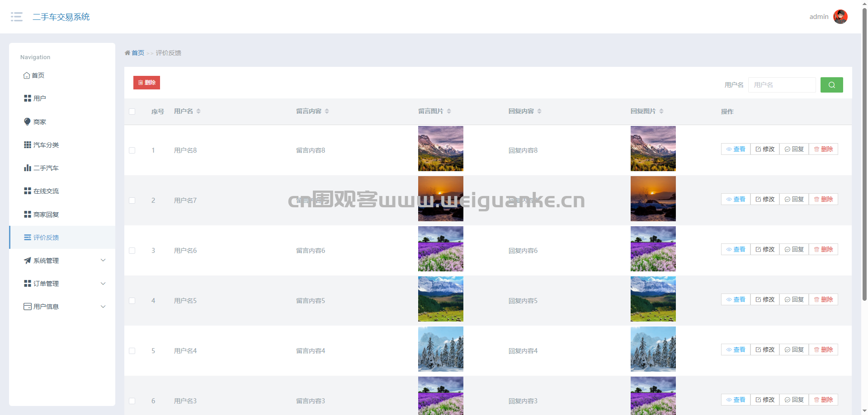
Task: Click 删除 for 用户名7 row
Action: (823, 199)
